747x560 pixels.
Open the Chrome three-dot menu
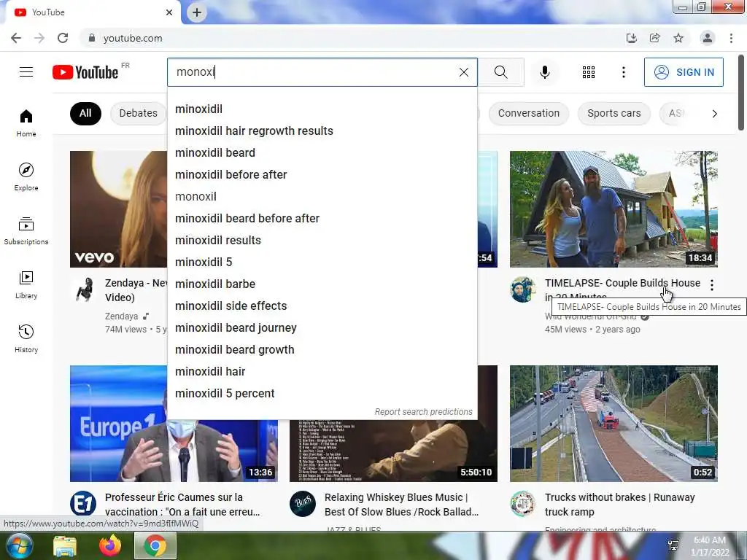pos(731,38)
